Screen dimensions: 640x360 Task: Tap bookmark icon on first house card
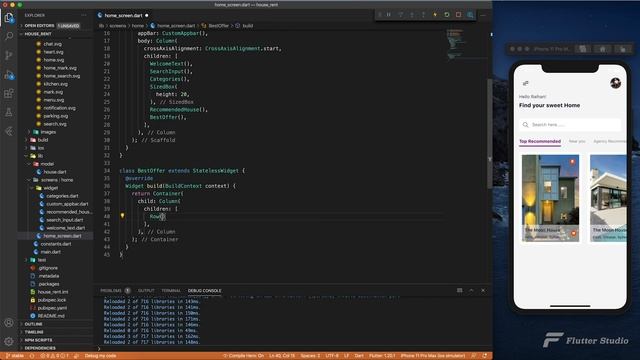click(x=572, y=162)
